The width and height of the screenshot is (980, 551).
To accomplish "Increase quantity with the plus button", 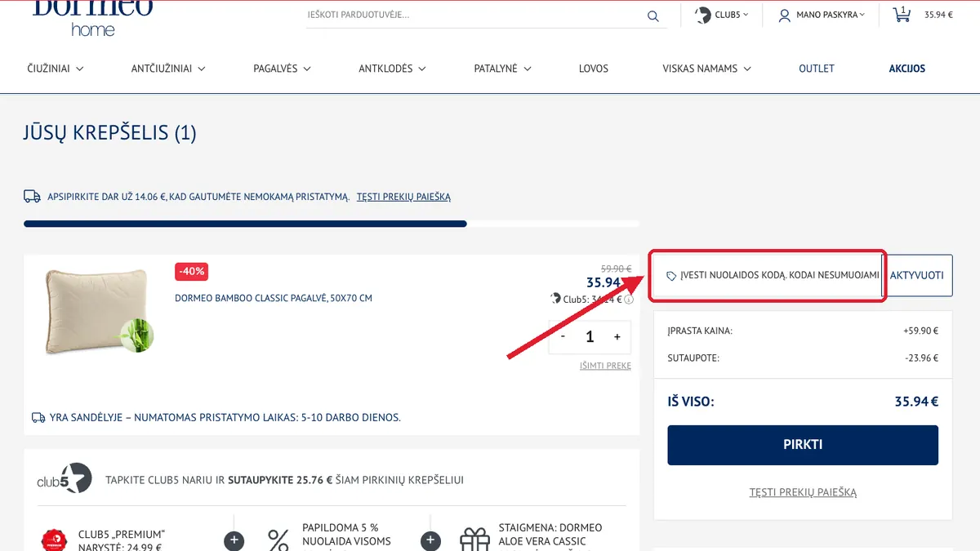I will pyautogui.click(x=617, y=336).
